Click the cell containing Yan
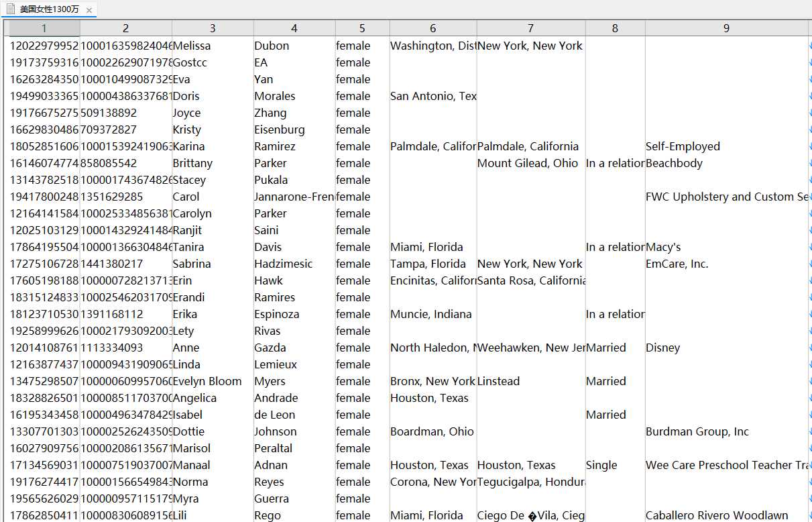Viewport: 812px width, 522px height. (294, 79)
